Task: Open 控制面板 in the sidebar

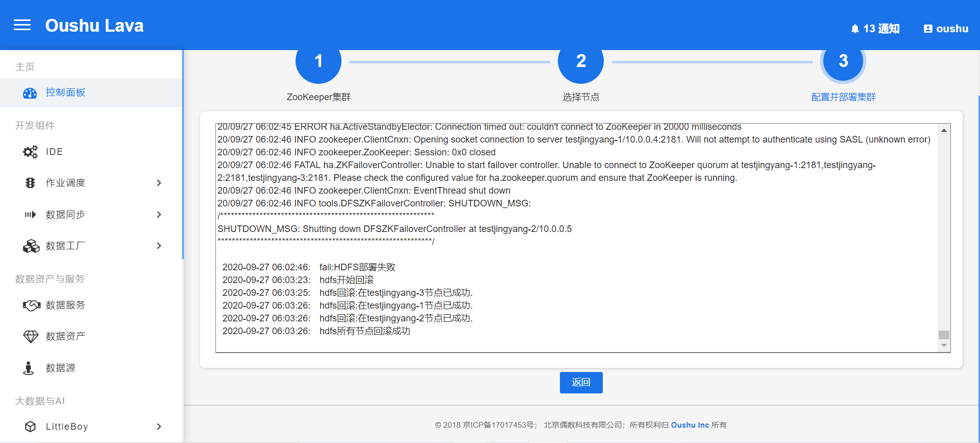Action: [x=91, y=92]
